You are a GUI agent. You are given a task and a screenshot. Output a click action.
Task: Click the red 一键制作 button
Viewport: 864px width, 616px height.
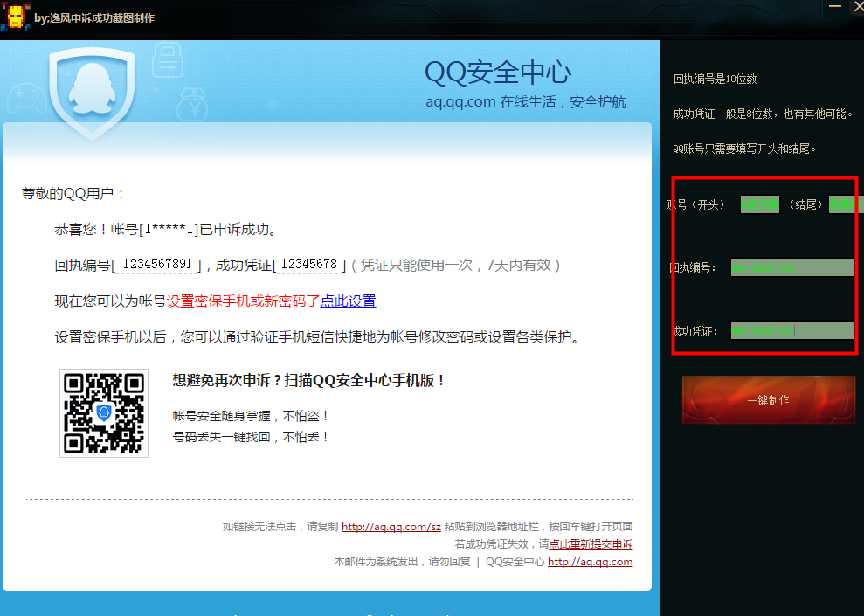[x=768, y=400]
